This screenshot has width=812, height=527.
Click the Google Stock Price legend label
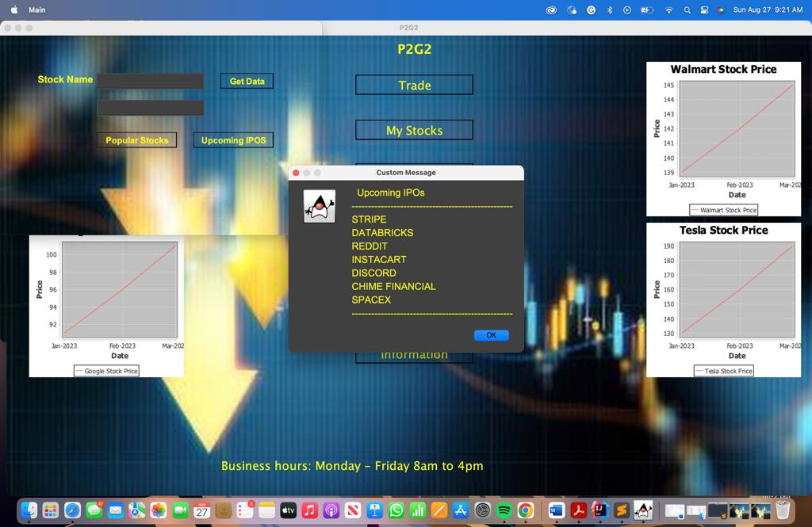pyautogui.click(x=106, y=371)
